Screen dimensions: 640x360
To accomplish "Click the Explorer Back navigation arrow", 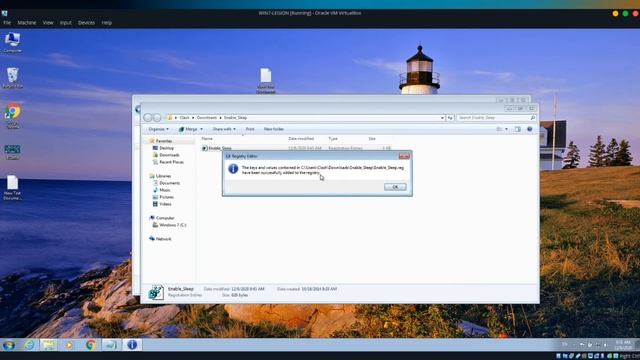I will pyautogui.click(x=148, y=118).
